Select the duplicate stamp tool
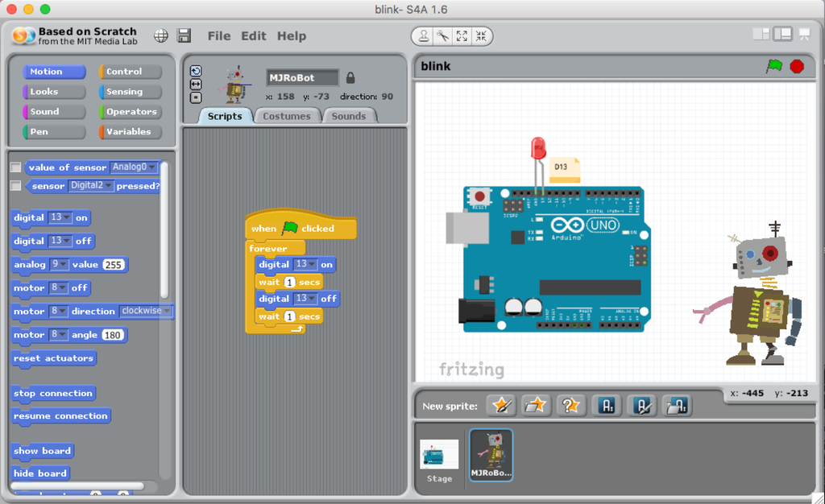 coord(424,35)
